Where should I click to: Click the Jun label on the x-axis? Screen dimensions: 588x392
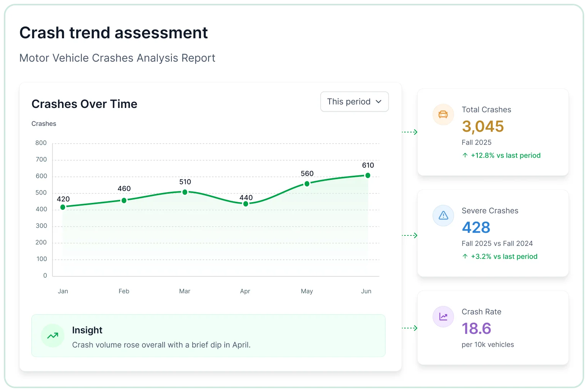tap(366, 291)
